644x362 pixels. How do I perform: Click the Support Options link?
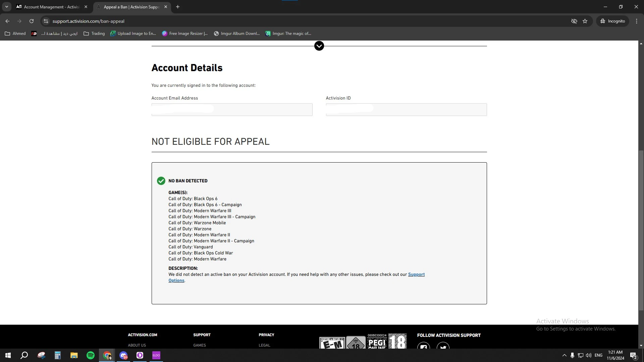(416, 275)
